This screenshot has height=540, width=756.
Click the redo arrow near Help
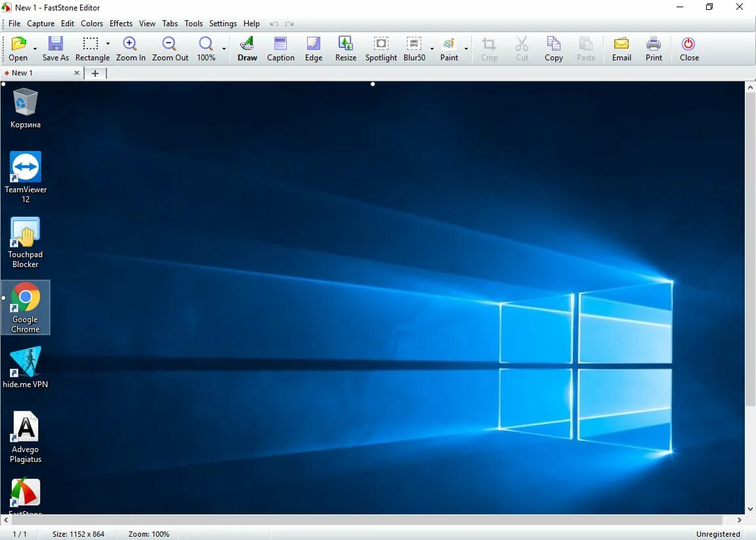pyautogui.click(x=289, y=24)
